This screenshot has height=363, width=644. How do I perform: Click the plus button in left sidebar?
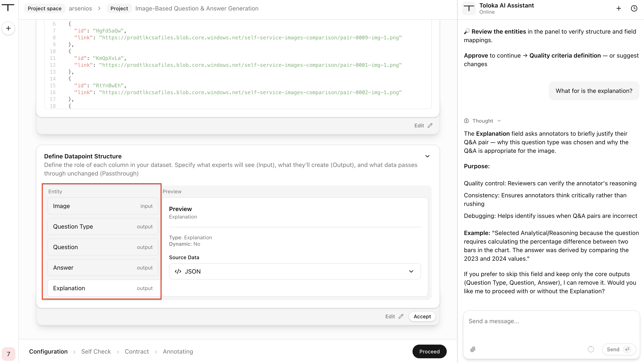8,28
